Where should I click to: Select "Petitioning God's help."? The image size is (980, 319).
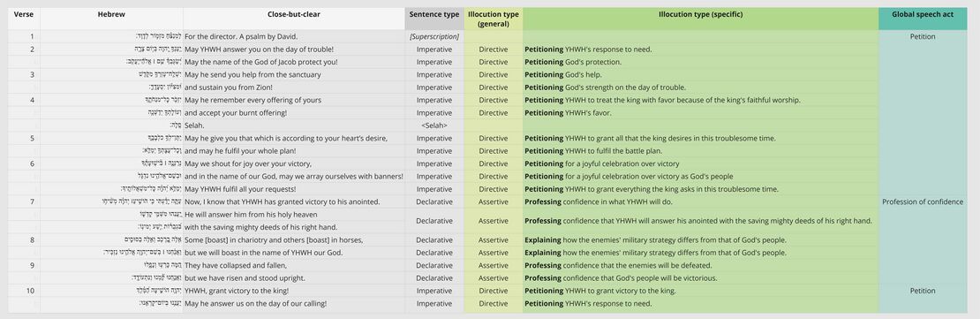pyautogui.click(x=563, y=74)
